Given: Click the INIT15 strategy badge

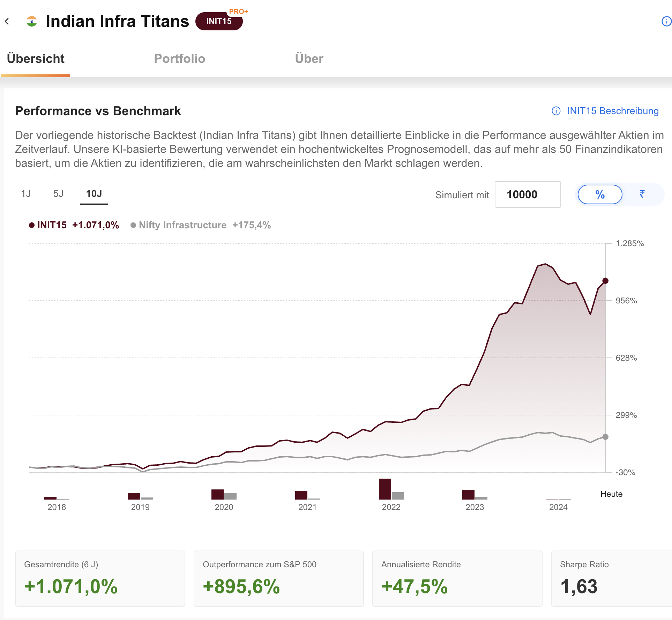Looking at the screenshot, I should [x=219, y=21].
